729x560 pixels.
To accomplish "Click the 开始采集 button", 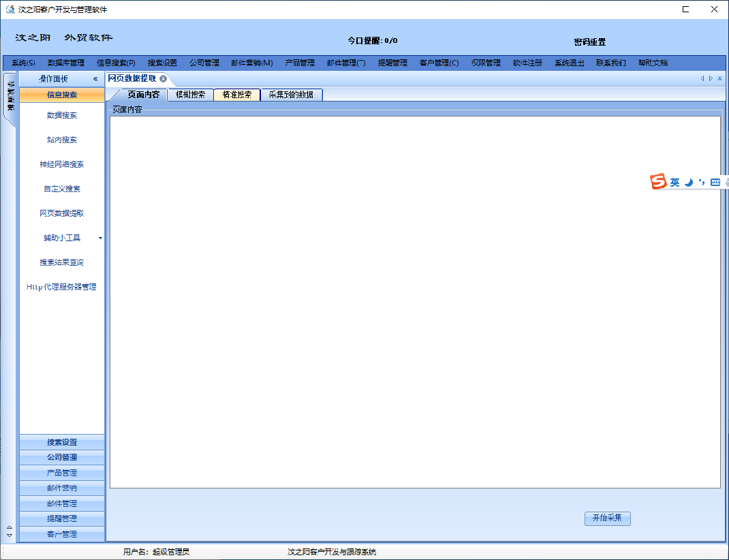I will pos(607,518).
